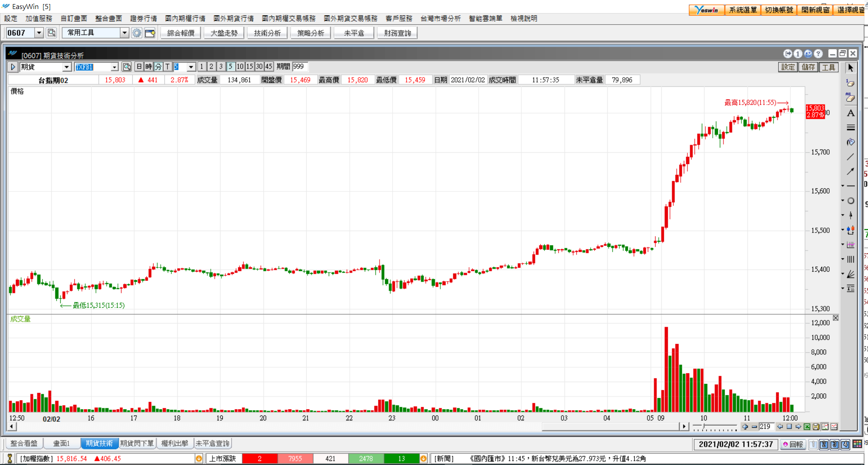The height and width of the screenshot is (465, 868).
Task: Click the 綜合報價 button
Action: (x=181, y=33)
